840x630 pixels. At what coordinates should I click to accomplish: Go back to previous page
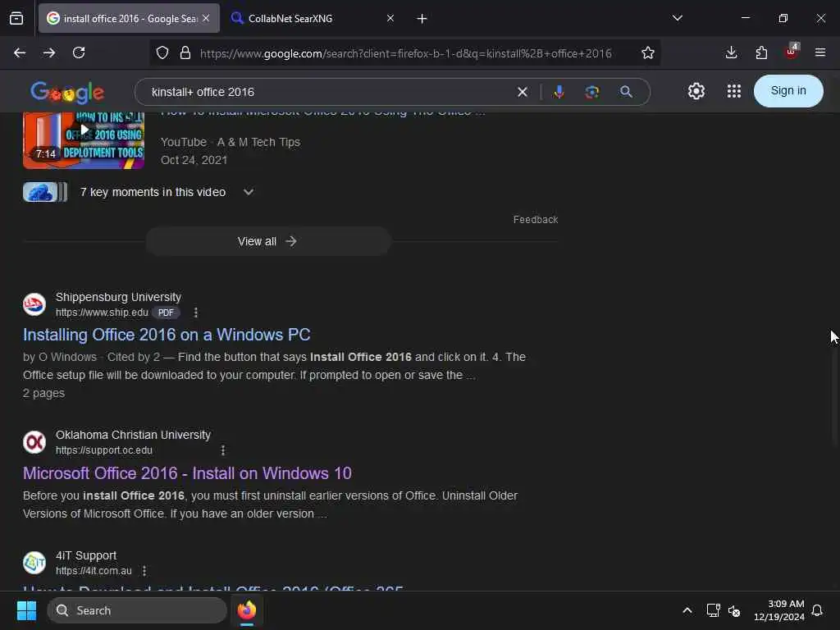pos(20,52)
